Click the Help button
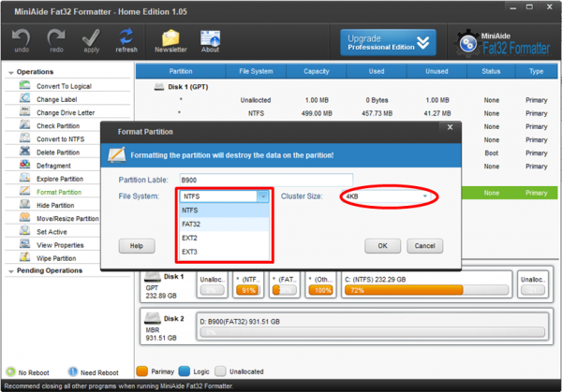 [x=137, y=245]
